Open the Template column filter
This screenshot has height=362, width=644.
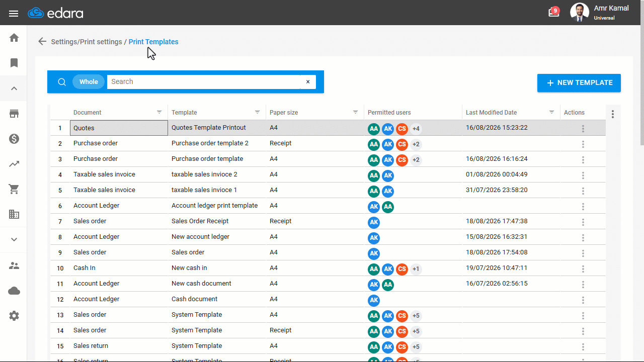(x=258, y=112)
